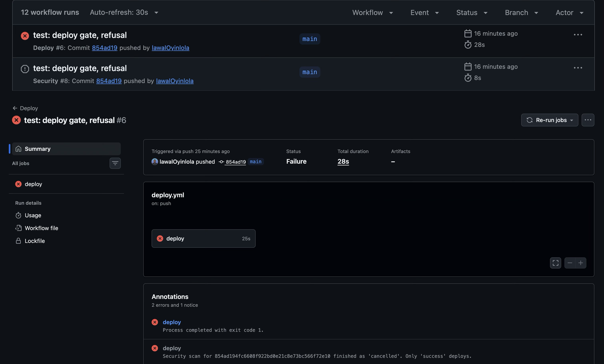Screen dimensions: 604x364
Task: Click main branch label in run summary
Action: [x=255, y=162]
